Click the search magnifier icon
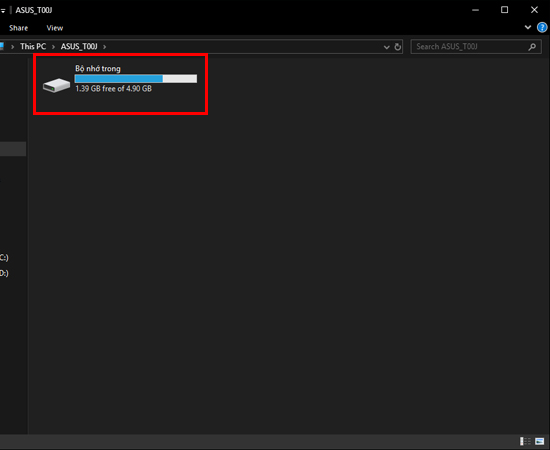 pyautogui.click(x=532, y=47)
